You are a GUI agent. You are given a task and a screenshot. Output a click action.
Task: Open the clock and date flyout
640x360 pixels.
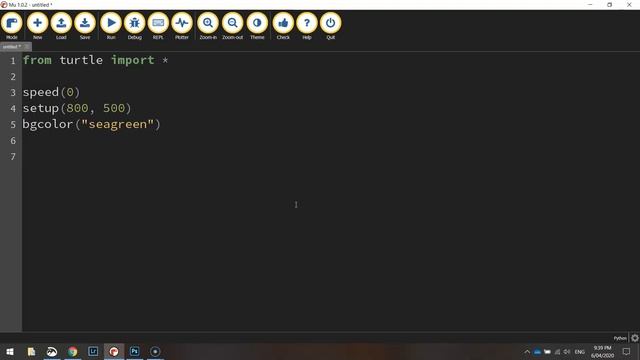(x=602, y=352)
